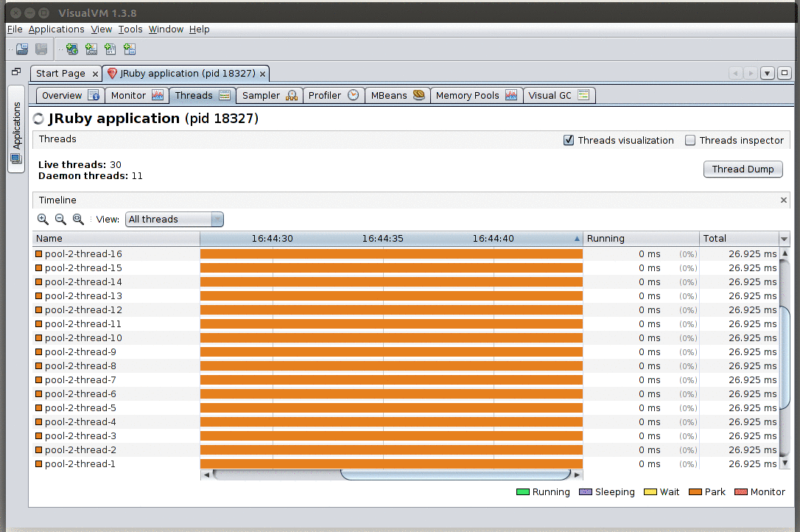Open the File menu
800x532 pixels.
pyautogui.click(x=15, y=29)
